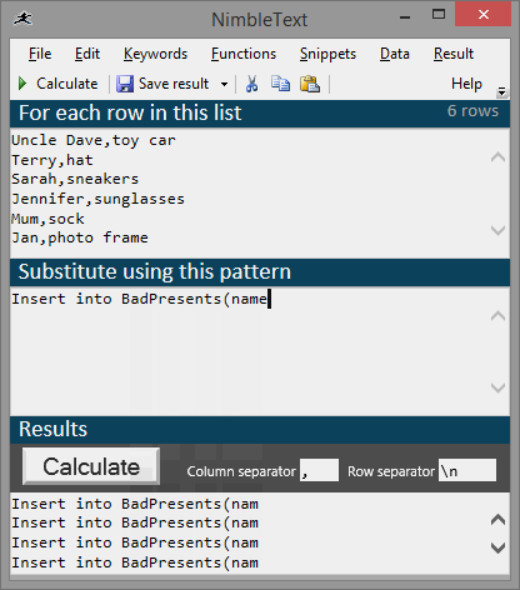Focus the Row separator field
The width and height of the screenshot is (520, 590).
tap(467, 470)
